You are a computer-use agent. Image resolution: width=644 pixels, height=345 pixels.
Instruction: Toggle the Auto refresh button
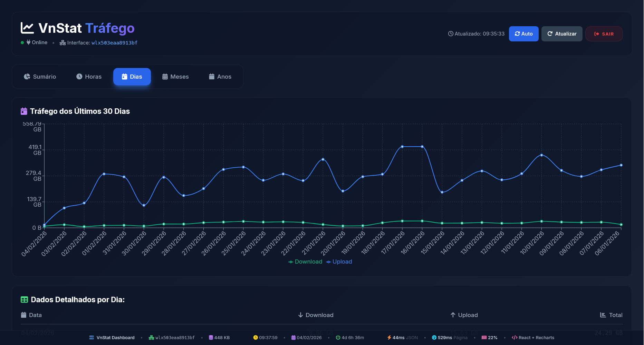tap(523, 34)
